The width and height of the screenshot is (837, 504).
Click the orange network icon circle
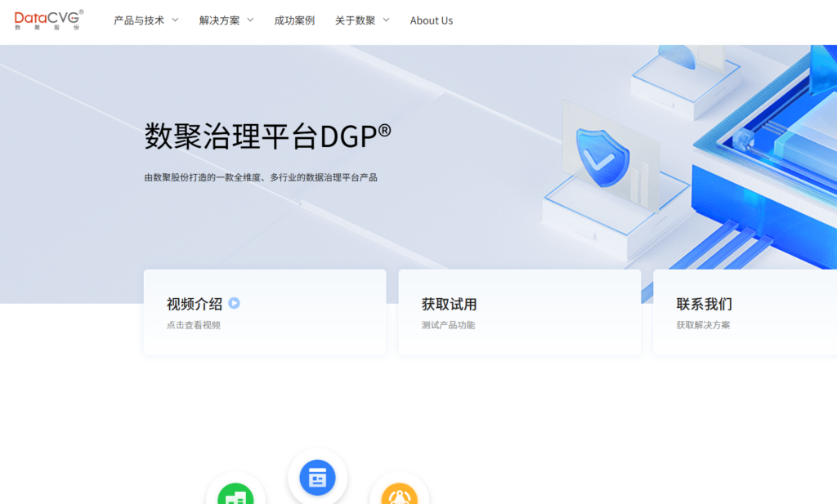click(400, 496)
